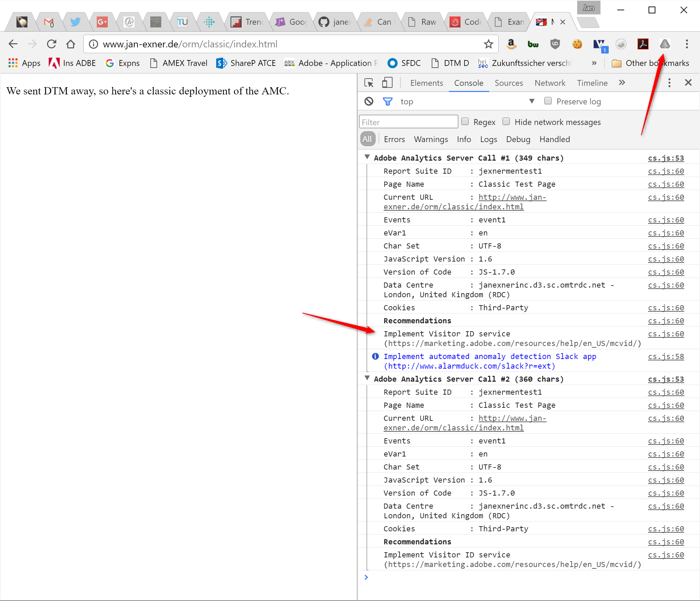Open the Amazon extension icon
The height and width of the screenshot is (601, 700).
coord(511,44)
